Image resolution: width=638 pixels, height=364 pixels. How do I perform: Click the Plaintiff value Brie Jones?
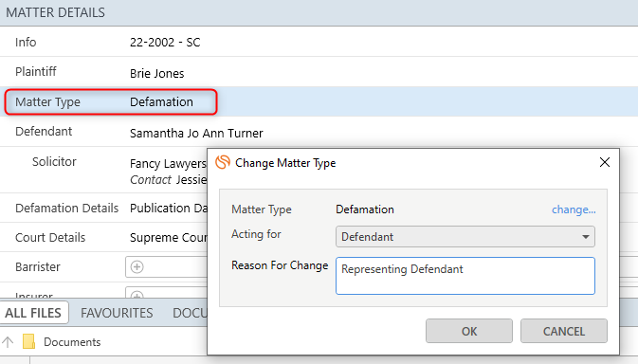157,73
